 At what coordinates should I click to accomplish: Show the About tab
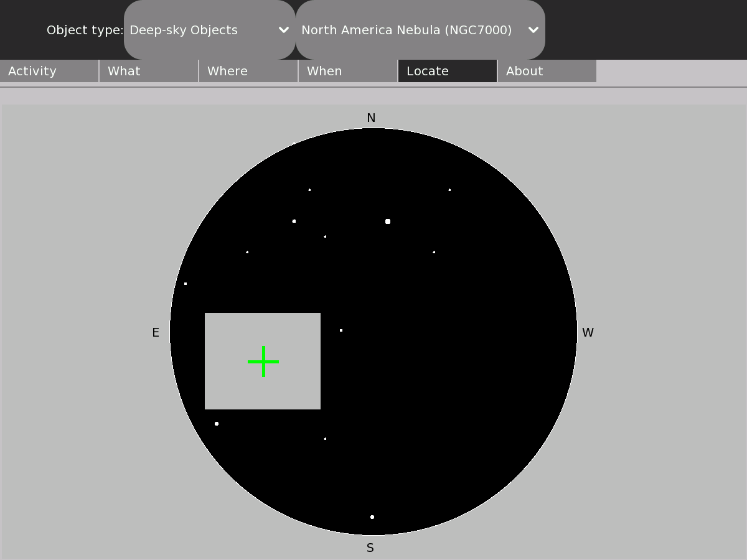tap(547, 71)
